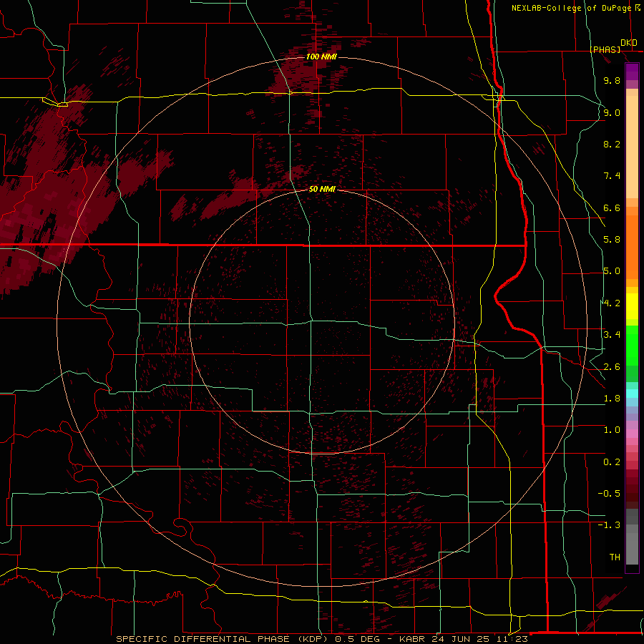Click the "100 NMI" range ring label
Screen dimensions: 644x644
click(x=321, y=57)
